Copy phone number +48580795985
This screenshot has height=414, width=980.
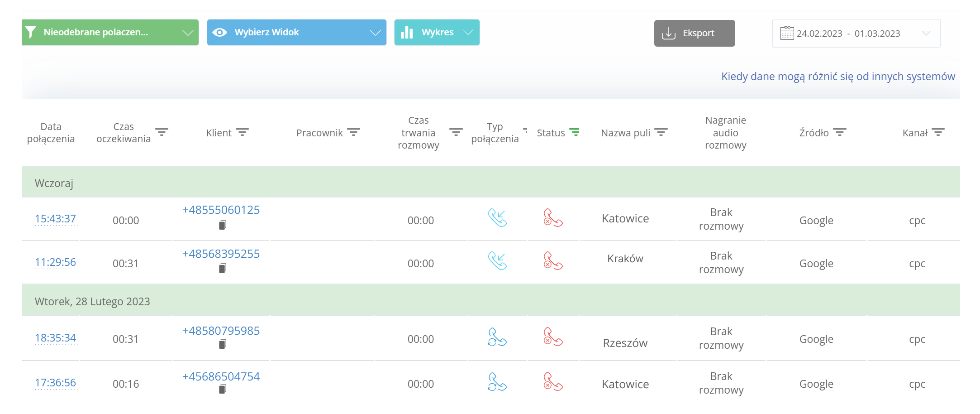point(222,344)
